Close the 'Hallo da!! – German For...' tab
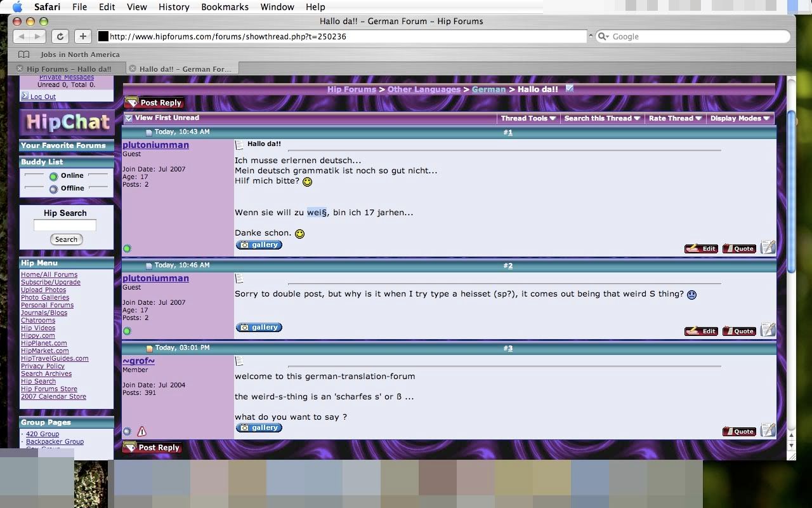812x508 pixels. 132,69
